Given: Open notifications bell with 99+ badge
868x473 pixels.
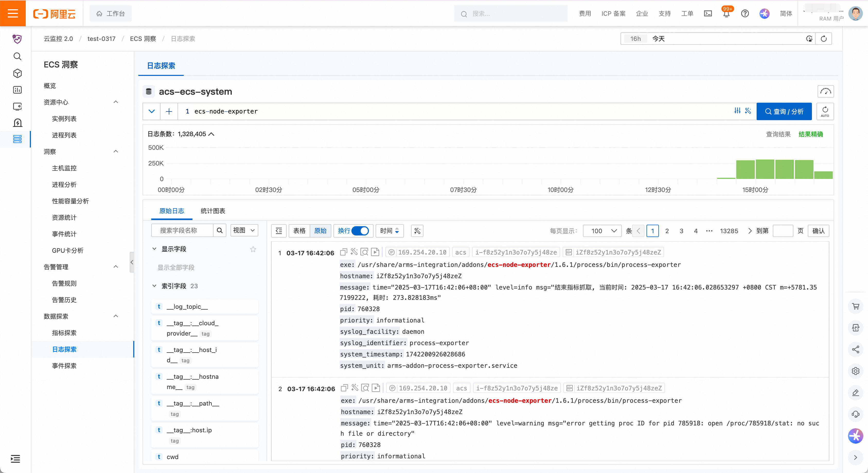Looking at the screenshot, I should tap(727, 13).
